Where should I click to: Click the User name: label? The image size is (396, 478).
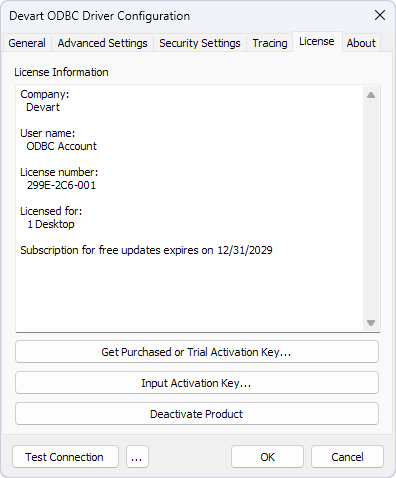(48, 133)
